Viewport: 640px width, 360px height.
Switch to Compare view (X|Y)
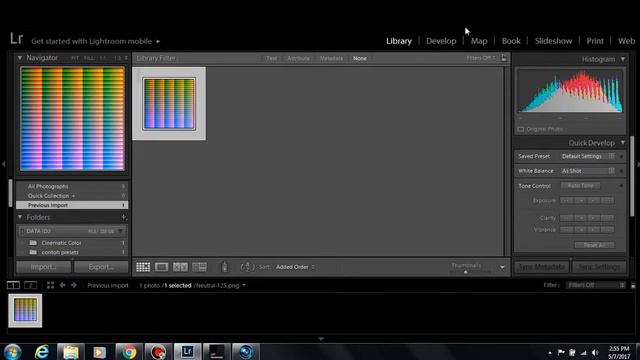pos(180,267)
